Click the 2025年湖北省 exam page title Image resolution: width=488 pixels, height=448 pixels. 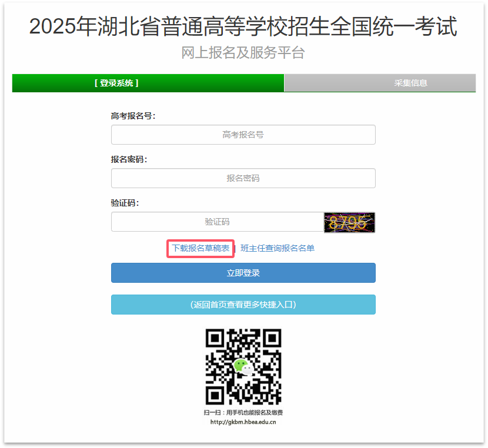click(x=243, y=26)
